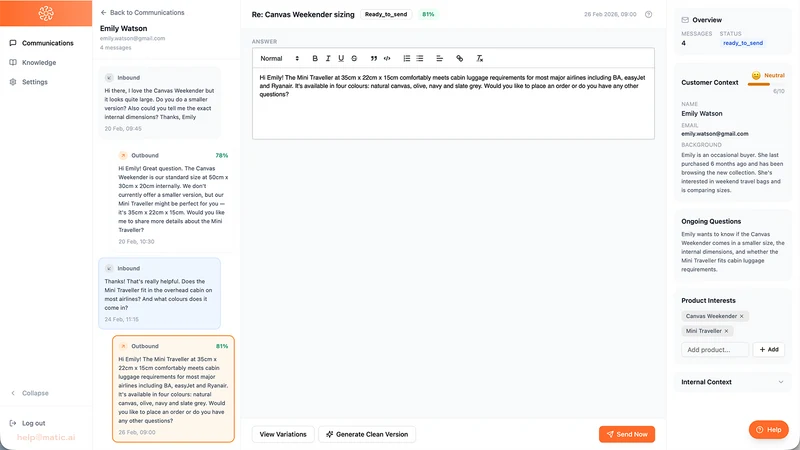Click the Communications chat icon in sidebar
This screenshot has width=800, height=450.
tap(13, 43)
